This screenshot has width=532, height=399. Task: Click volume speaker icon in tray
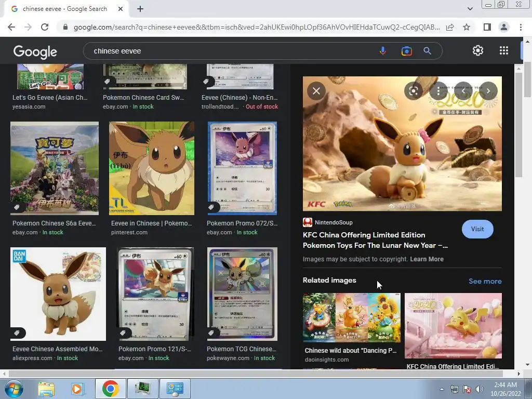click(480, 389)
